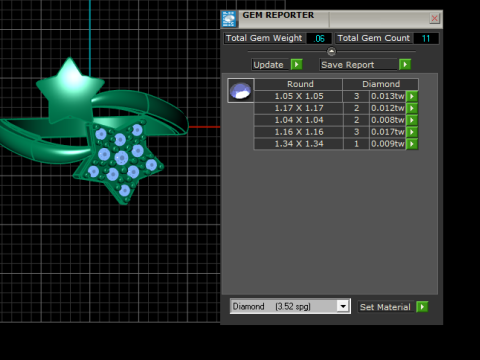Click the quantity 3 in 1.05 row
This screenshot has height=360, width=480.
click(356, 96)
